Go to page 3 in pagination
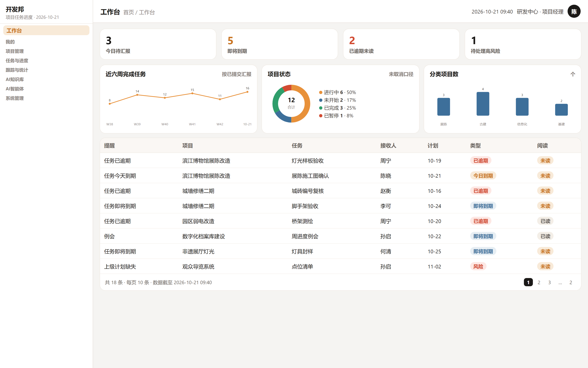This screenshot has width=588, height=368. tap(549, 282)
